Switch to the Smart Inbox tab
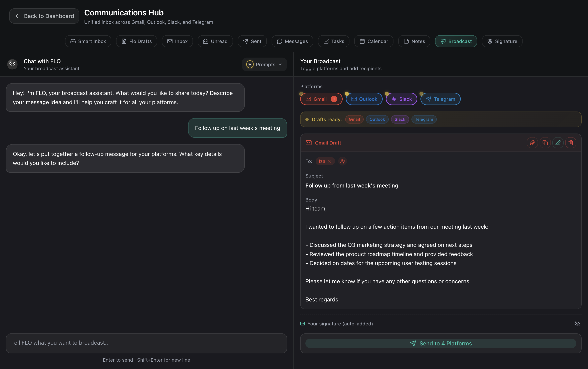This screenshot has height=369, width=588. 88,41
